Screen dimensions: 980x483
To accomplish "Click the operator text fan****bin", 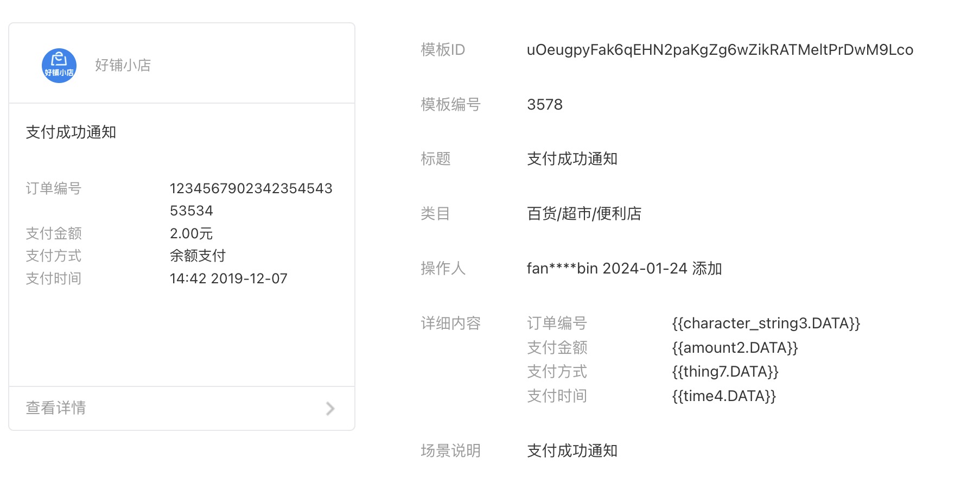I will (562, 269).
